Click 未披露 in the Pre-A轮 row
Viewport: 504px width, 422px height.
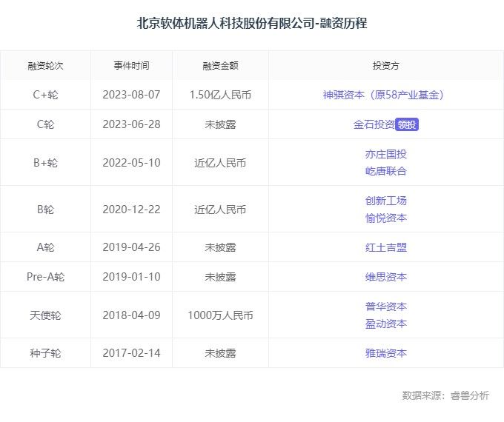[220, 277]
